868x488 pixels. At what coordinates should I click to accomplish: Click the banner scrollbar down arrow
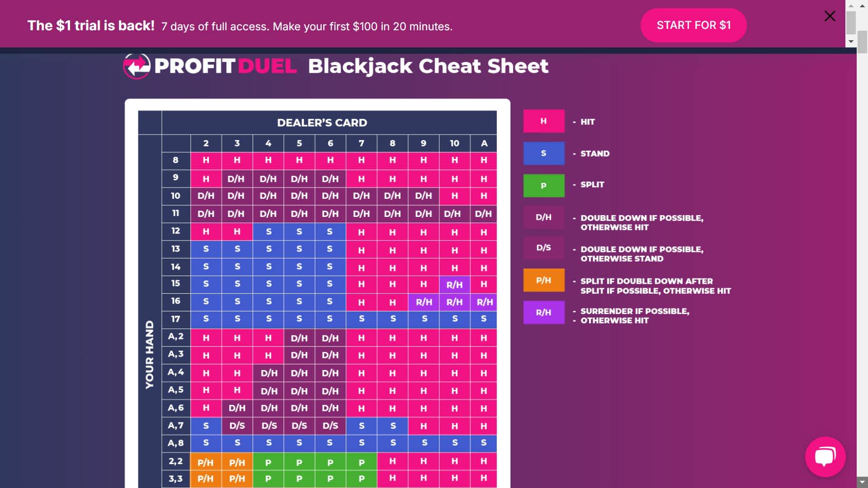click(x=851, y=42)
